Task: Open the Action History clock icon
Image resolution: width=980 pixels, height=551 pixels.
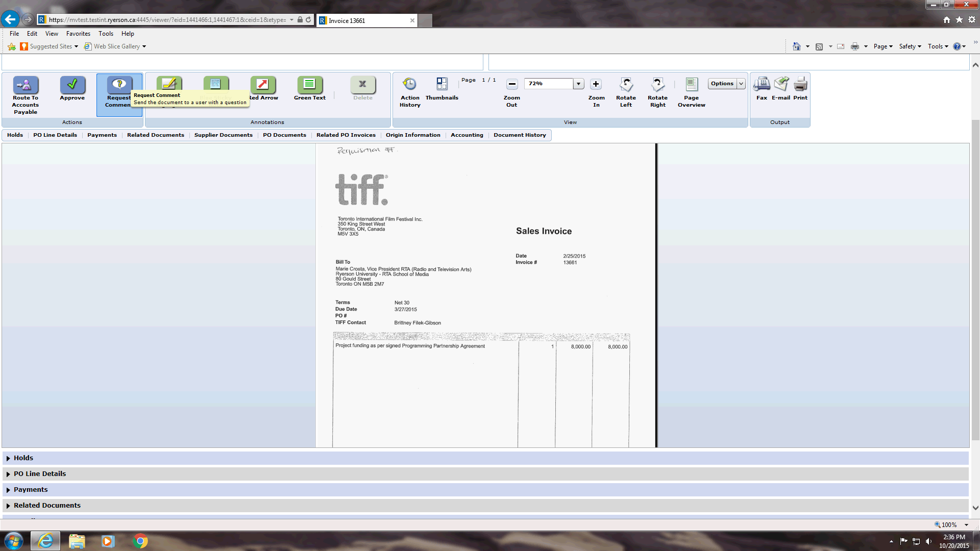Action: coord(409,84)
